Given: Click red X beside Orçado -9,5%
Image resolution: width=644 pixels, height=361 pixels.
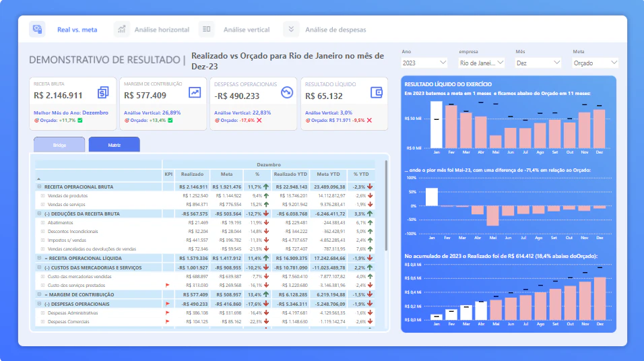Looking at the screenshot, I should [x=369, y=121].
